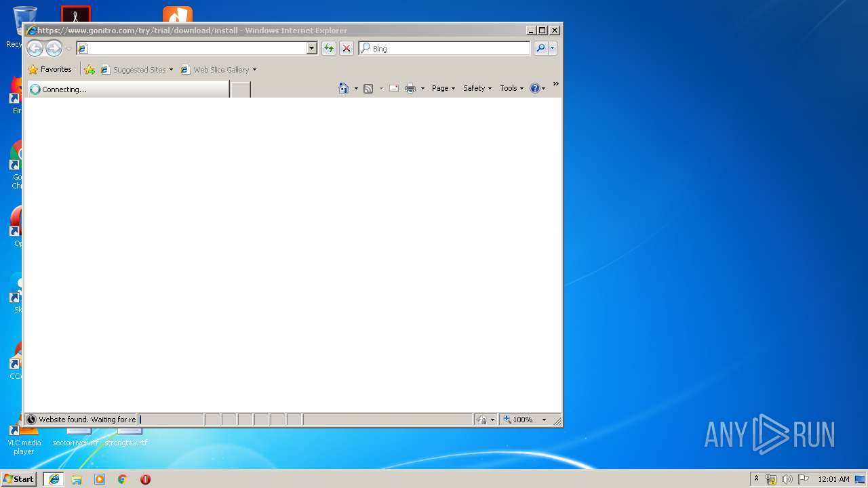Screen dimensions: 868x488
Task: Open a new blank tab
Action: coord(240,89)
